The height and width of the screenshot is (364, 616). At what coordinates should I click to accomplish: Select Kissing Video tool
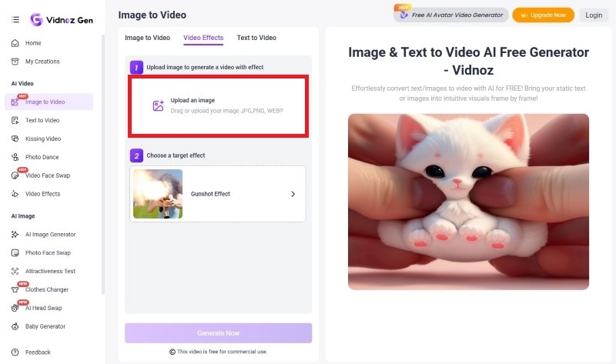42,139
